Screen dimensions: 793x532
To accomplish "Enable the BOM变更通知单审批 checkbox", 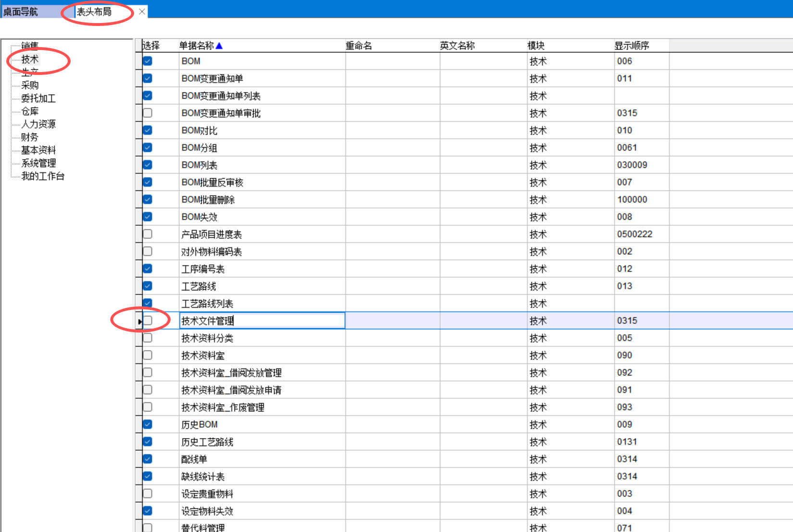I will coord(148,113).
